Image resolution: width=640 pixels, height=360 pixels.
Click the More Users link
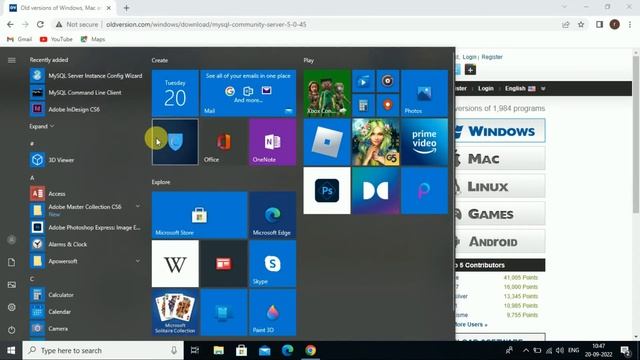click(x=470, y=324)
